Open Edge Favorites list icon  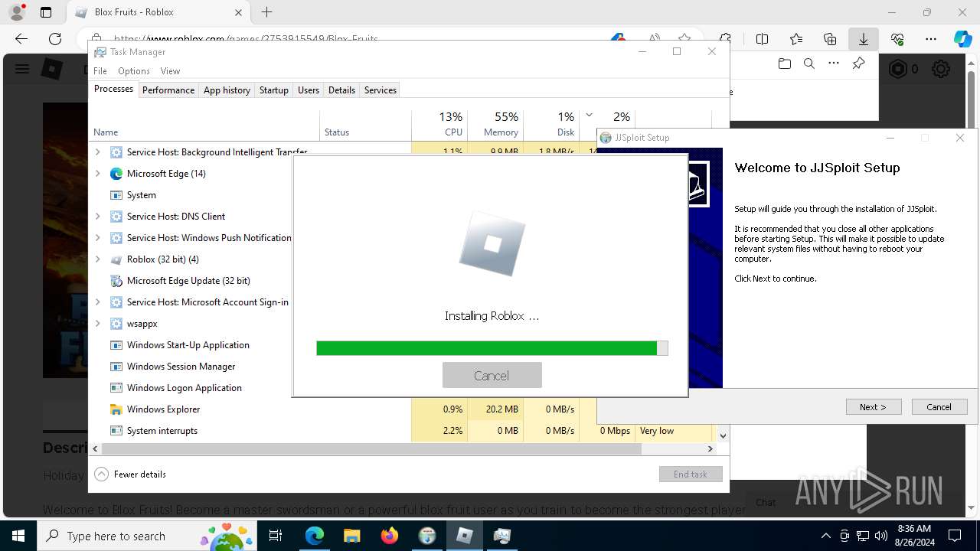point(795,39)
